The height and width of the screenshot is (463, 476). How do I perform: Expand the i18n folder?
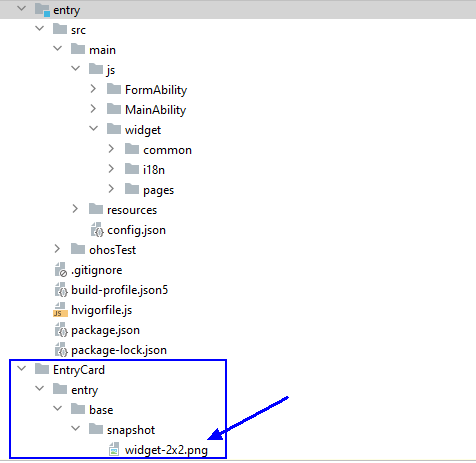[111, 169]
